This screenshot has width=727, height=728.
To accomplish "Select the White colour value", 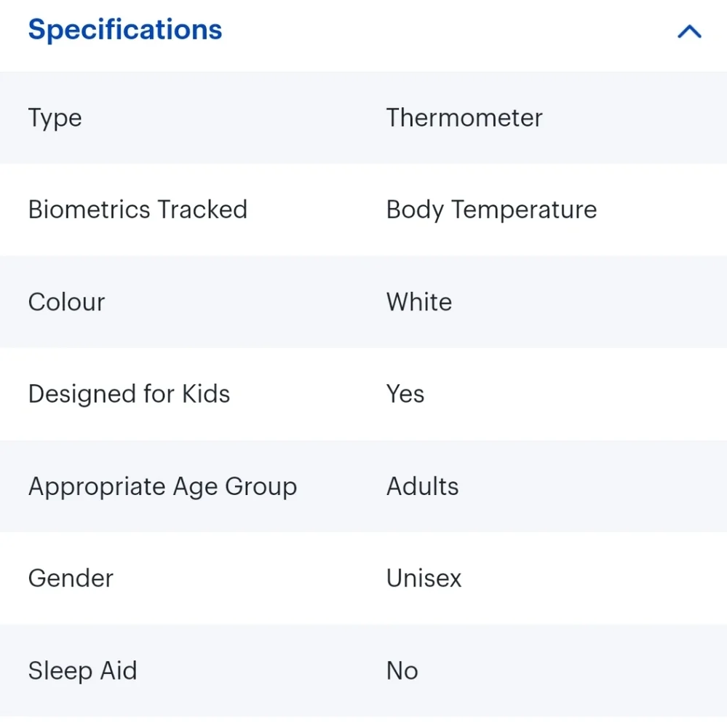I will [x=419, y=302].
